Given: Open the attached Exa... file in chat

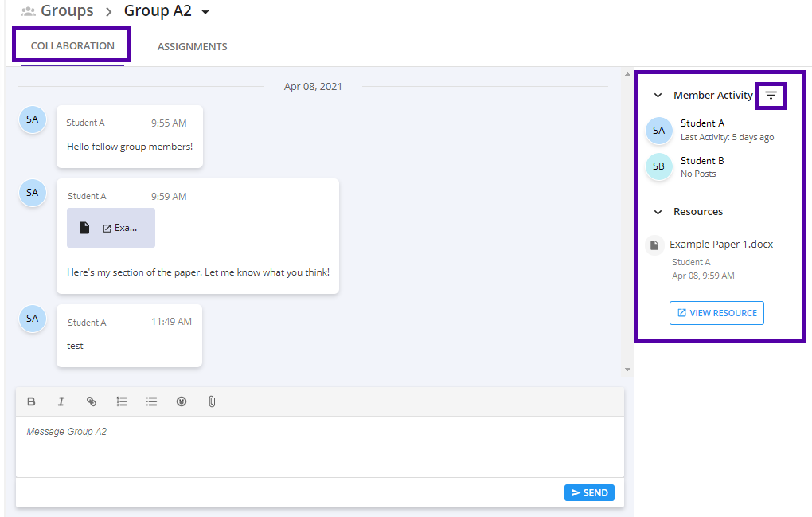Looking at the screenshot, I should [x=111, y=228].
